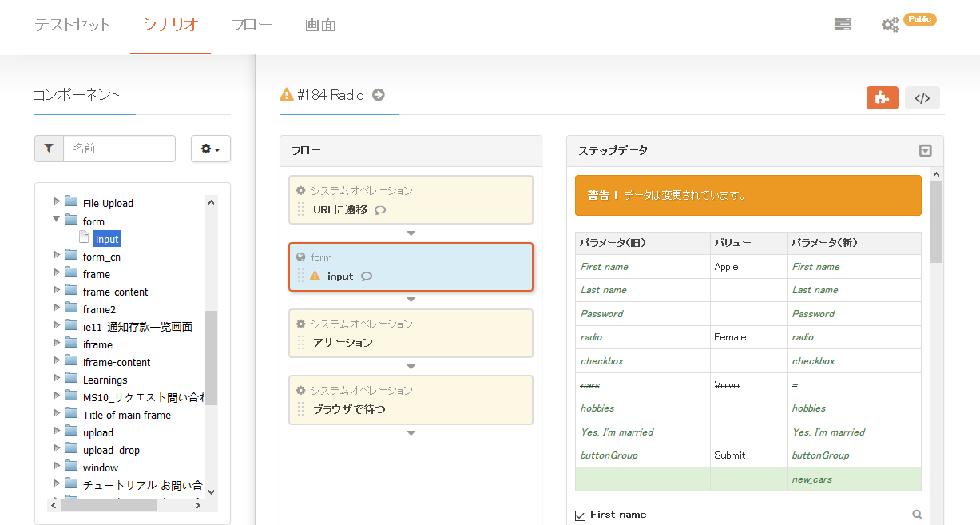
Task: Click the 名前 filter input field
Action: [119, 149]
